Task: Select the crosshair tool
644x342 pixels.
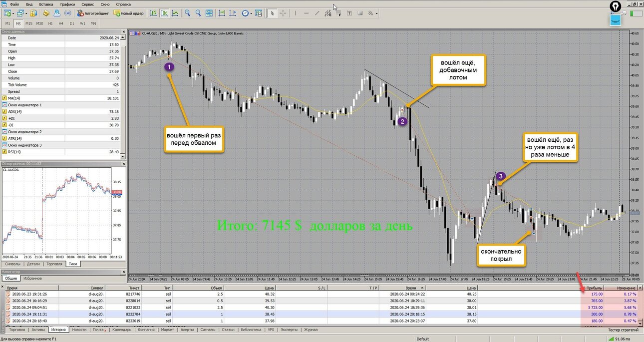Action: tap(283, 13)
